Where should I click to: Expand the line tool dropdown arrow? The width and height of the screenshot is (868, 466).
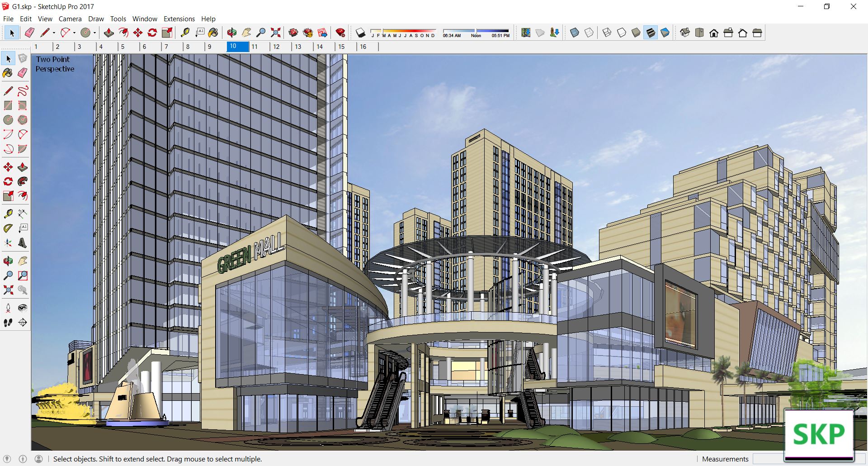pos(54,33)
